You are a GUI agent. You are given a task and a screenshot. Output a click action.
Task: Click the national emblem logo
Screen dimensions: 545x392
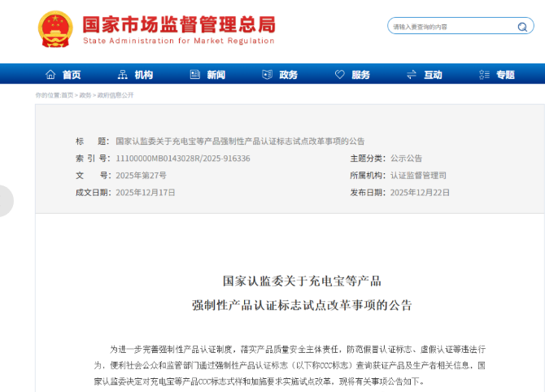coord(54,28)
